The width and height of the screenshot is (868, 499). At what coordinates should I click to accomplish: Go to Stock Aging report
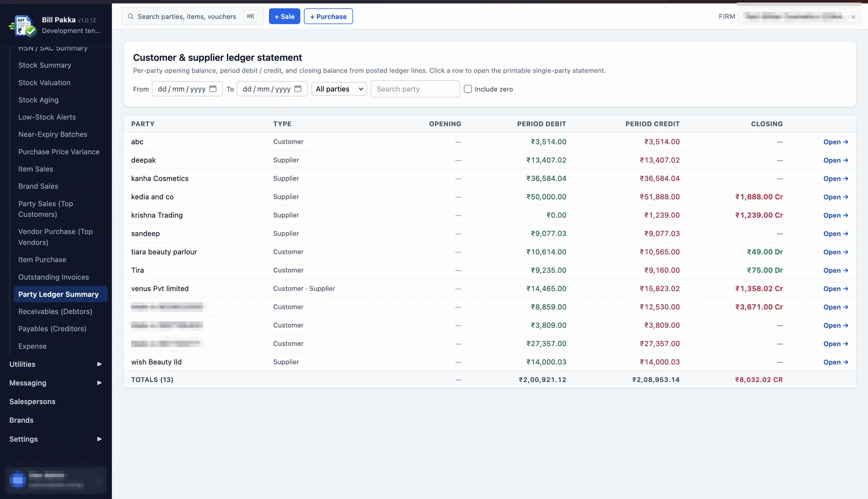[x=39, y=100]
